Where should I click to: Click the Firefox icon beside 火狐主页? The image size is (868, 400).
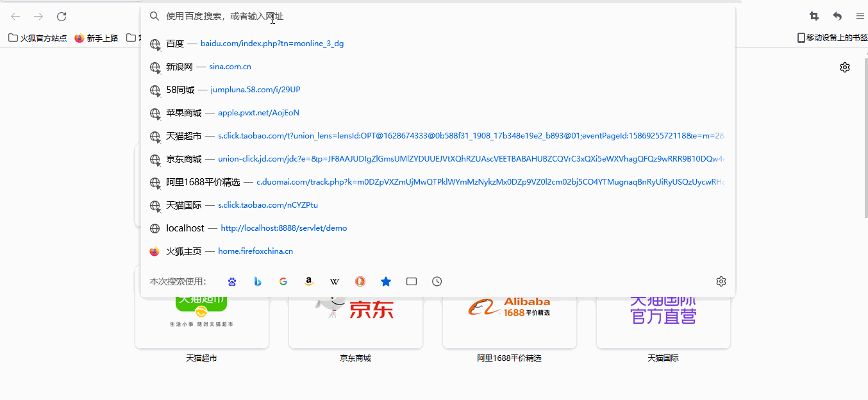point(154,251)
